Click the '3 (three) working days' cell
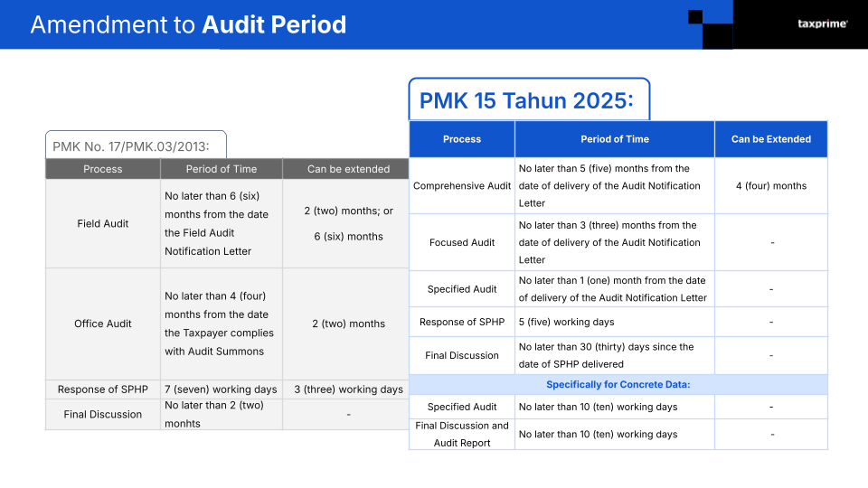The image size is (868, 488). pos(348,389)
